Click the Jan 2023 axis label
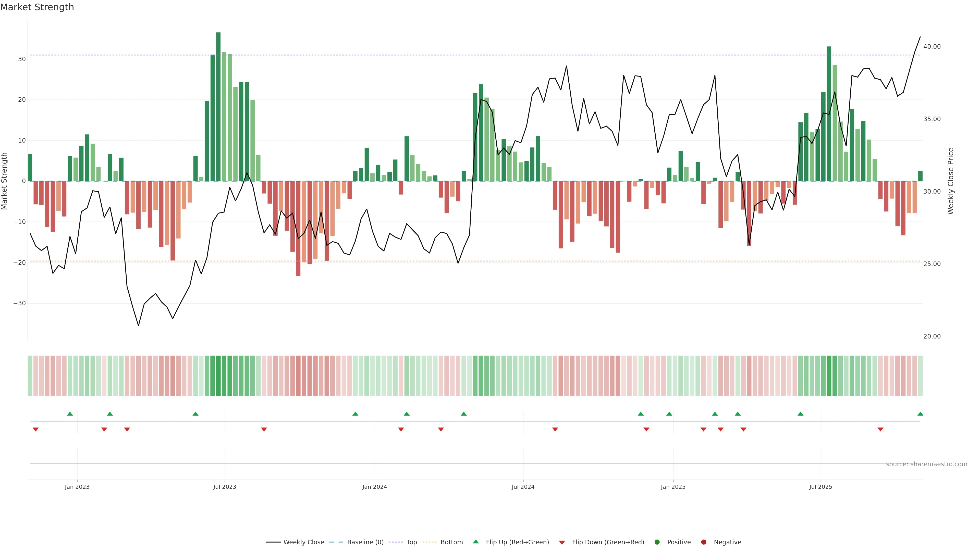The width and height of the screenshot is (980, 551). [77, 487]
